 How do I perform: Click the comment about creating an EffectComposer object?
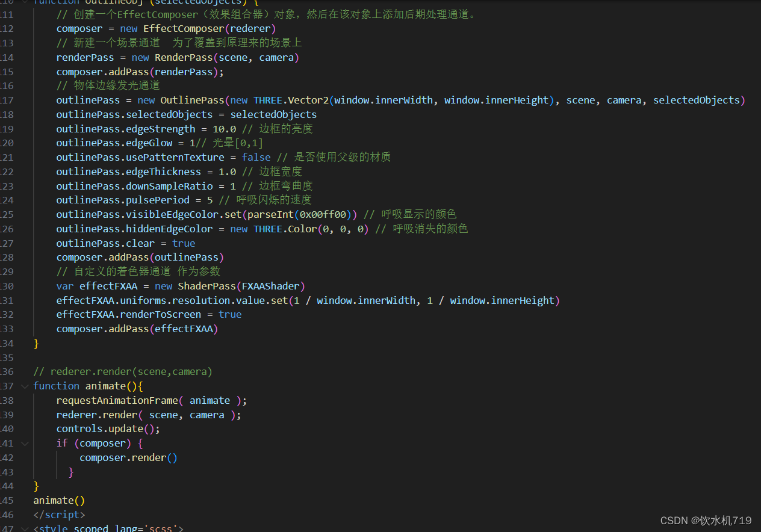pos(266,14)
